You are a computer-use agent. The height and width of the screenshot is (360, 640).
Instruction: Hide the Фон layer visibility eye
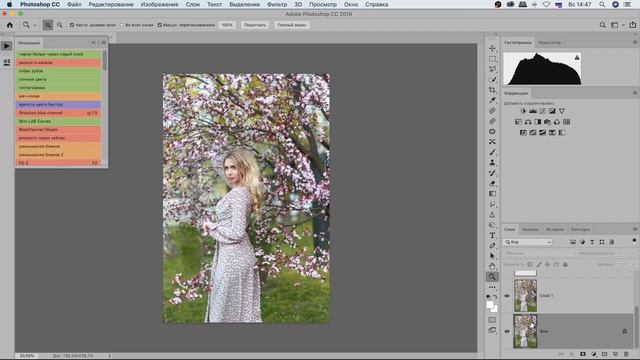click(x=507, y=331)
